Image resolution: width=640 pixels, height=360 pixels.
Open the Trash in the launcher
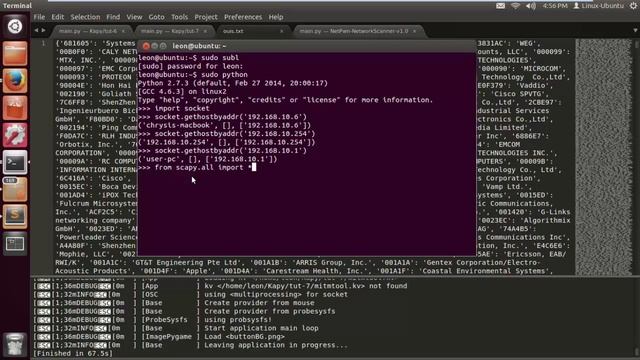(x=15, y=345)
